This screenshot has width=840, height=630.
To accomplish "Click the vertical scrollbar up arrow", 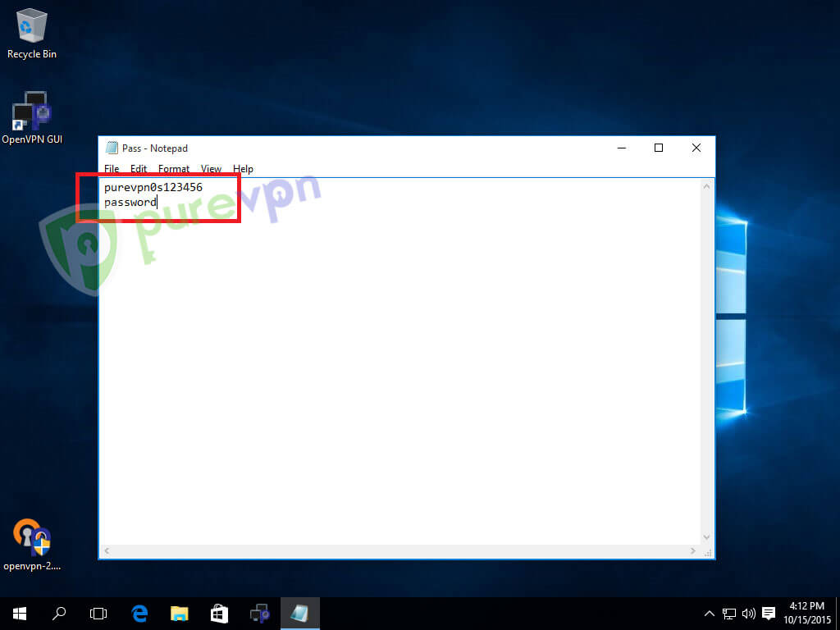I will tap(706, 186).
